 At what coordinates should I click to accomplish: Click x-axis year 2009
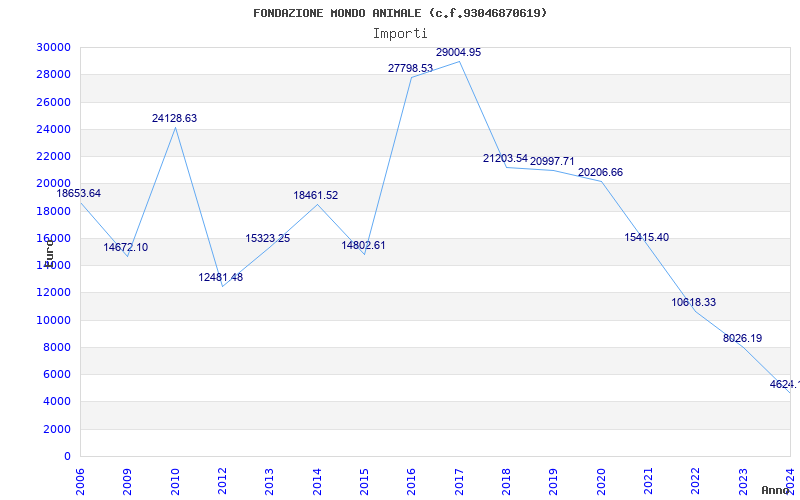(128, 481)
